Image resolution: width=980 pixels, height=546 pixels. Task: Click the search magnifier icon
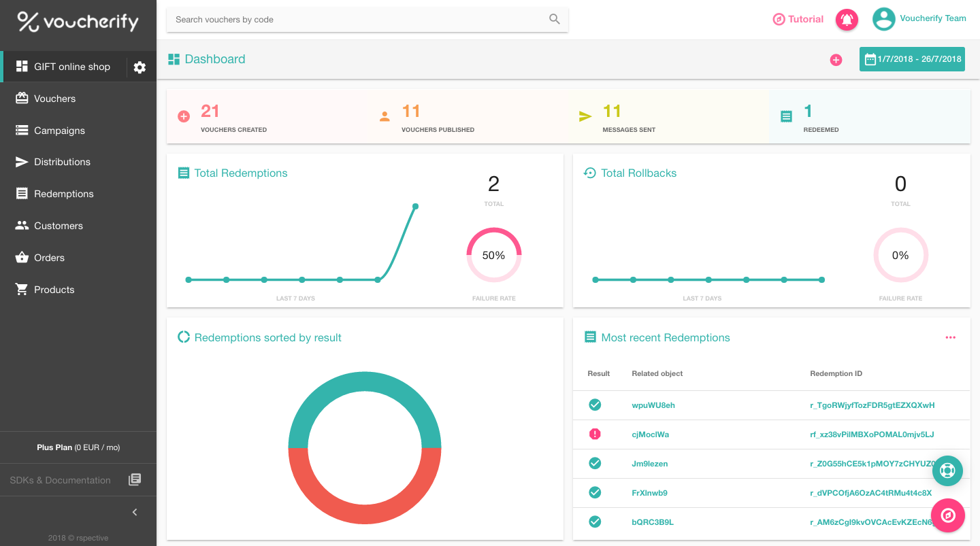555,19
